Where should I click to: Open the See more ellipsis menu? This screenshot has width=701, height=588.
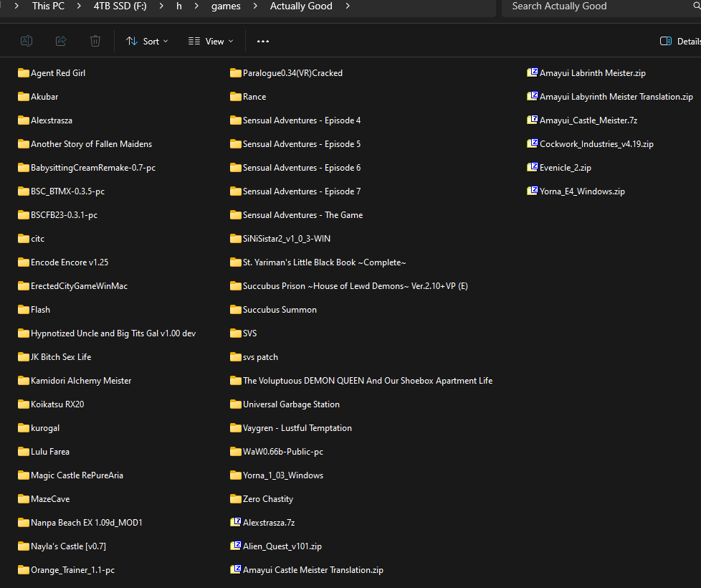click(263, 41)
